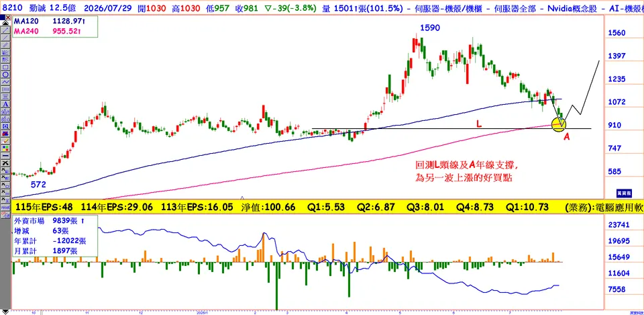Screen dimensions: 644x315
Task: Select the line thickness tool
Action: [5, 156]
